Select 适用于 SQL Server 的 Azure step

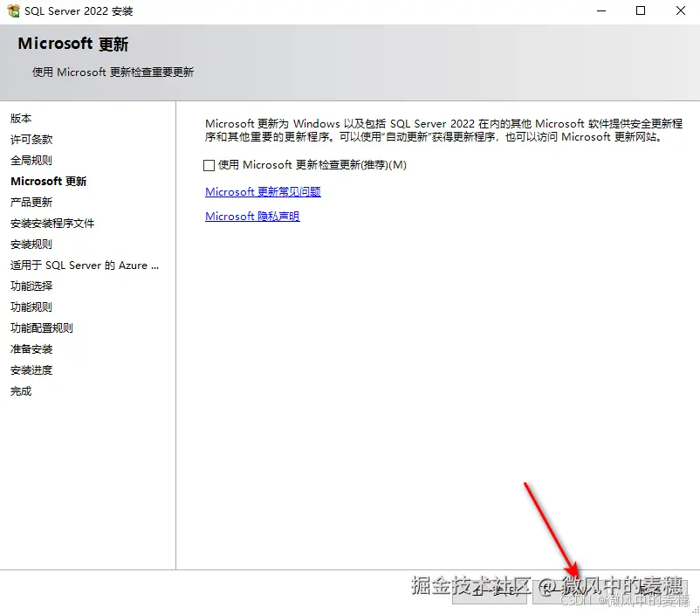[85, 266]
